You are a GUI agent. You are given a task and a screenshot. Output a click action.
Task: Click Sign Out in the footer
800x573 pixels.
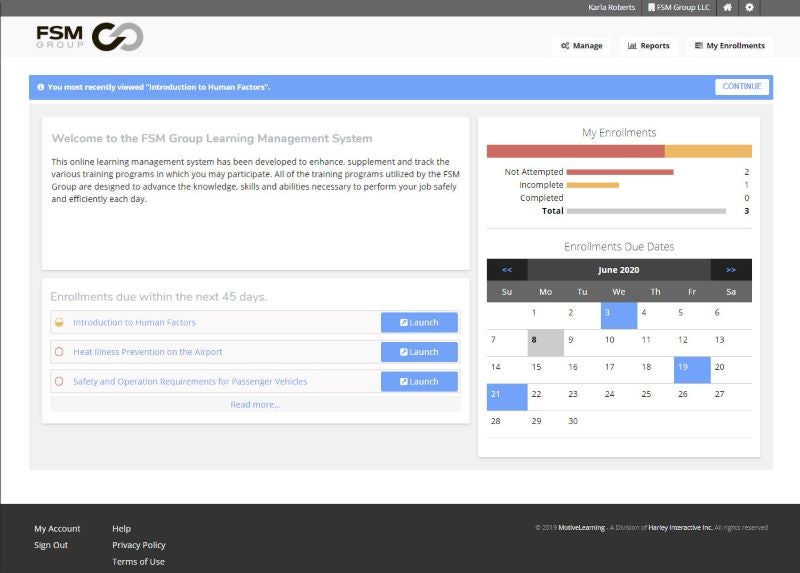(51, 545)
